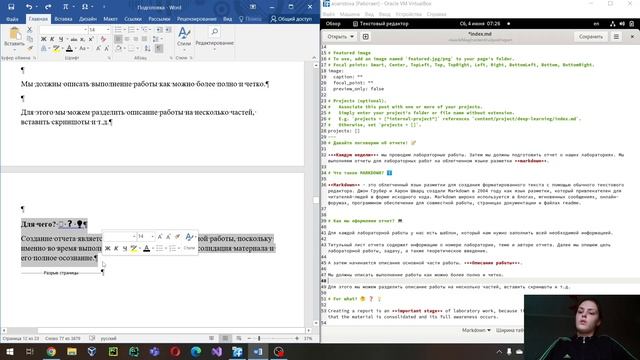Undo the last action in Word
Screen dimensions: 640x360
(x=29, y=7)
